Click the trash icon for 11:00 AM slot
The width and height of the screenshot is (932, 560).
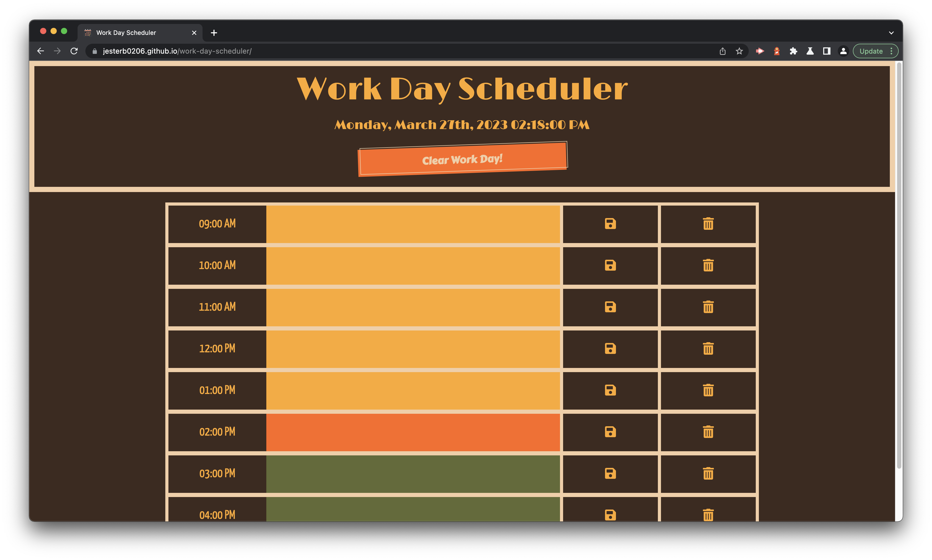[x=707, y=307]
